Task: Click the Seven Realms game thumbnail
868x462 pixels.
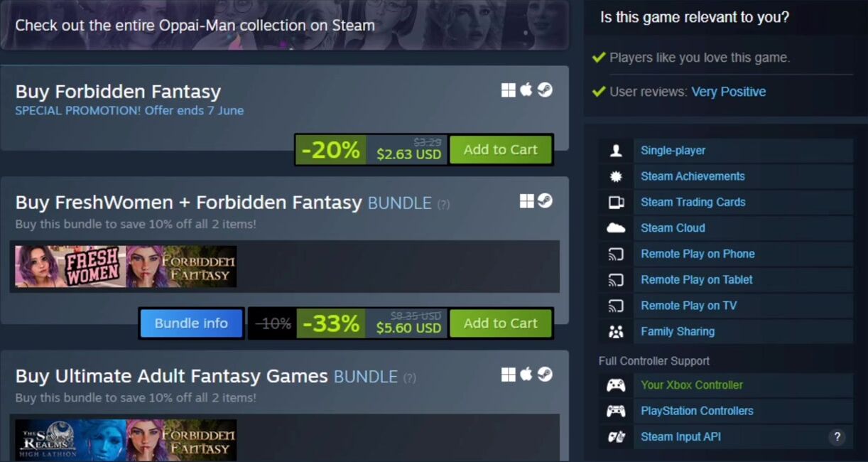Action: [70, 440]
